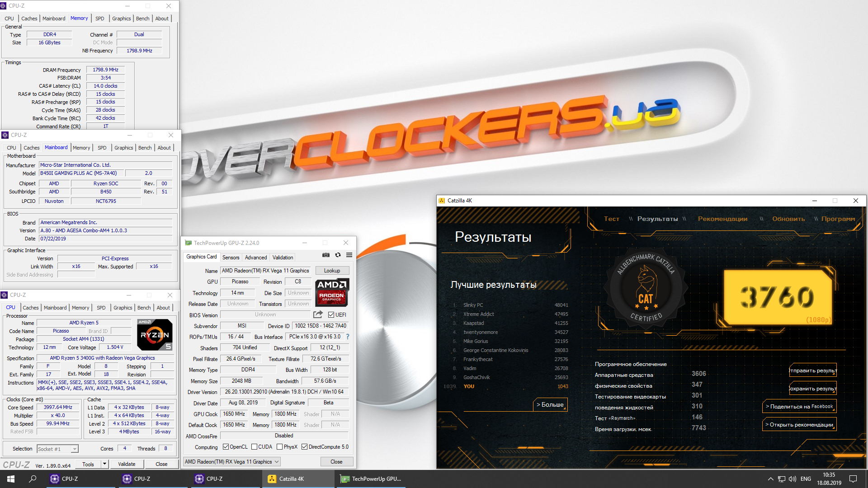
Task: Toggle the CUDA checkbox
Action: [254, 447]
